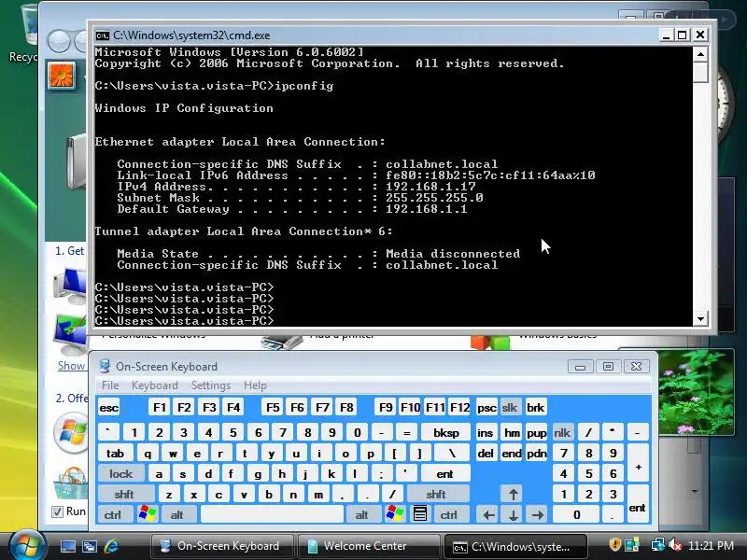This screenshot has width=747, height=560.
Task: Click the left arrow key on On-Screen Keyboard
Action: [x=487, y=515]
